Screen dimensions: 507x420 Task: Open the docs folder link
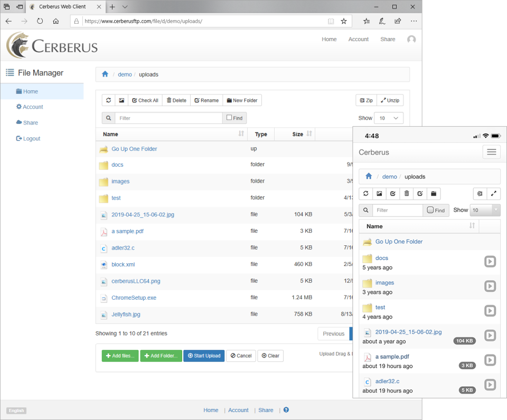(117, 165)
